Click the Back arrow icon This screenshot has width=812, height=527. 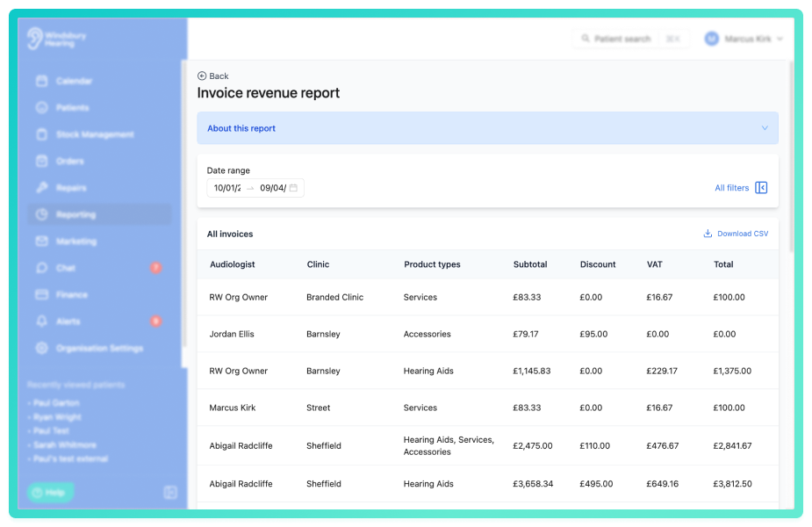coord(202,76)
